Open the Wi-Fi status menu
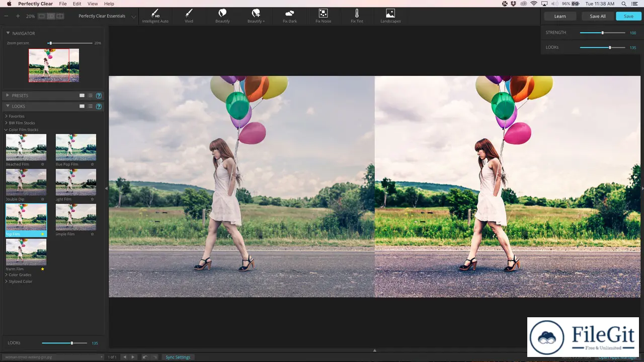 534,4
